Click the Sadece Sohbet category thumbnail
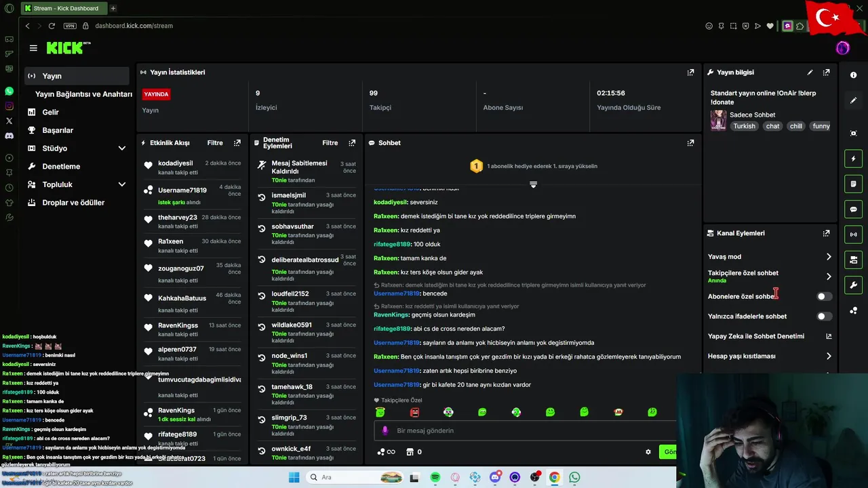Image resolution: width=868 pixels, height=488 pixels. click(718, 121)
